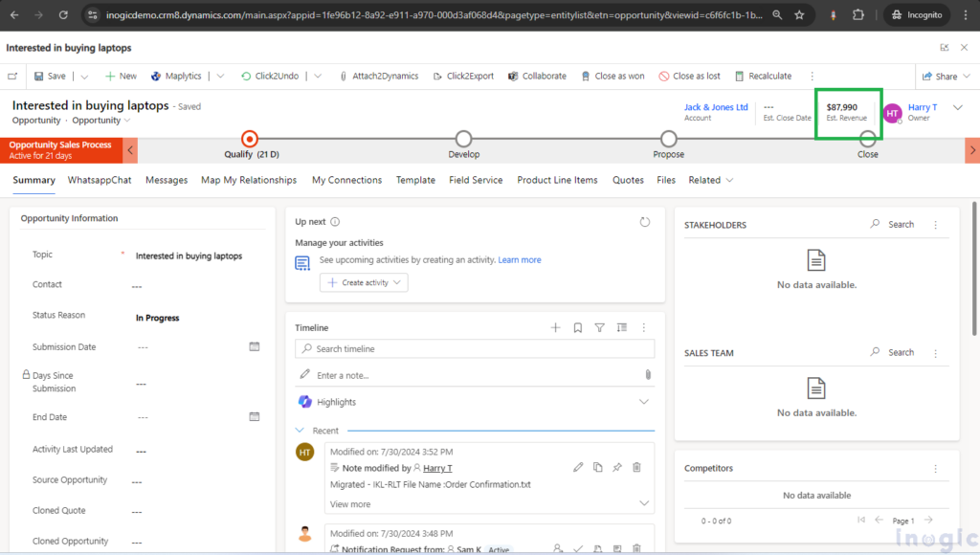Expand all timeline records icon
The height and width of the screenshot is (555, 980).
(620, 327)
